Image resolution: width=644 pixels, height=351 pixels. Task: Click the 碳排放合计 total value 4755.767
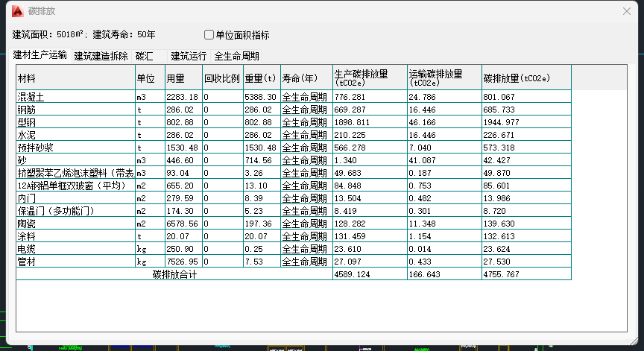(x=525, y=274)
